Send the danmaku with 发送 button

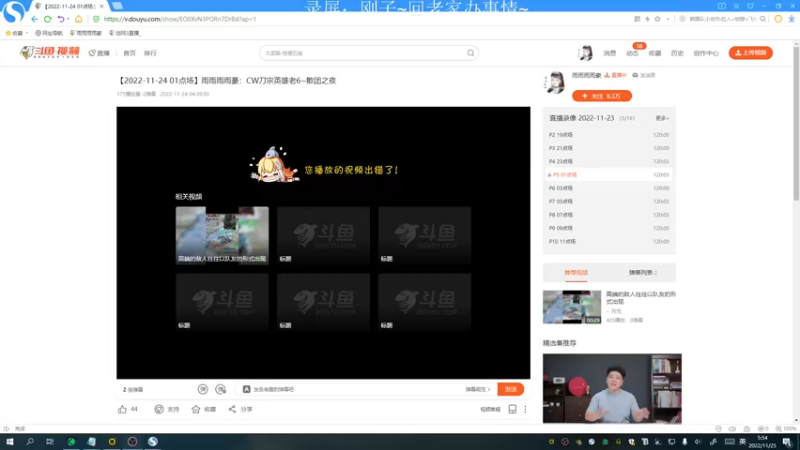click(511, 389)
